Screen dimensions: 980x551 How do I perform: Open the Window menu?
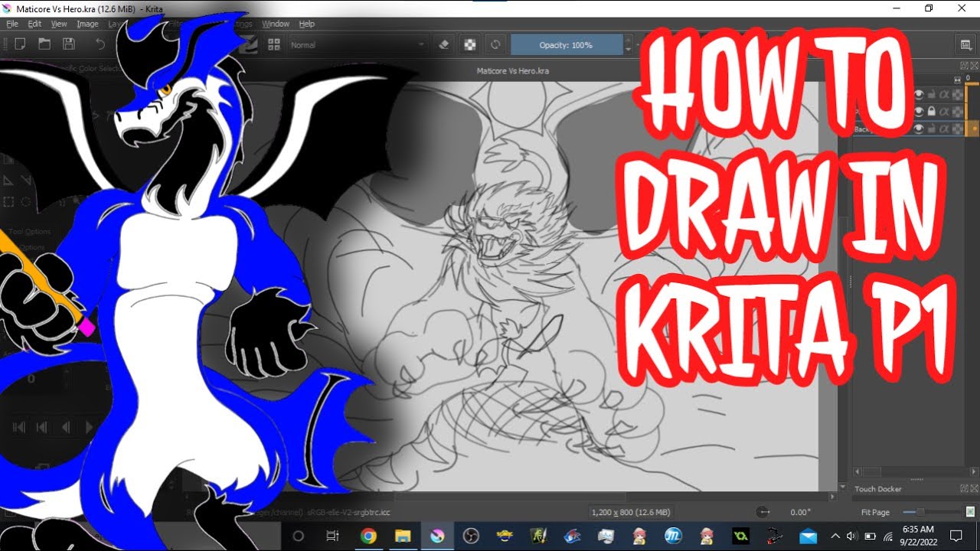pos(276,24)
